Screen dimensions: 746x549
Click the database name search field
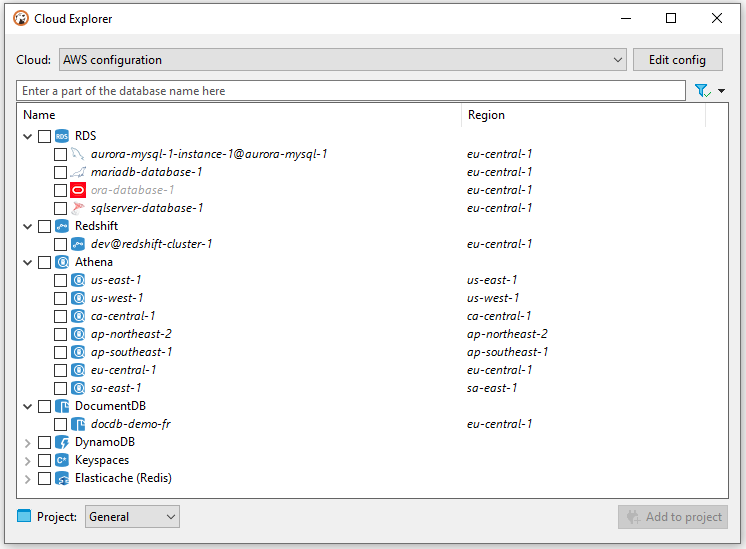(350, 91)
